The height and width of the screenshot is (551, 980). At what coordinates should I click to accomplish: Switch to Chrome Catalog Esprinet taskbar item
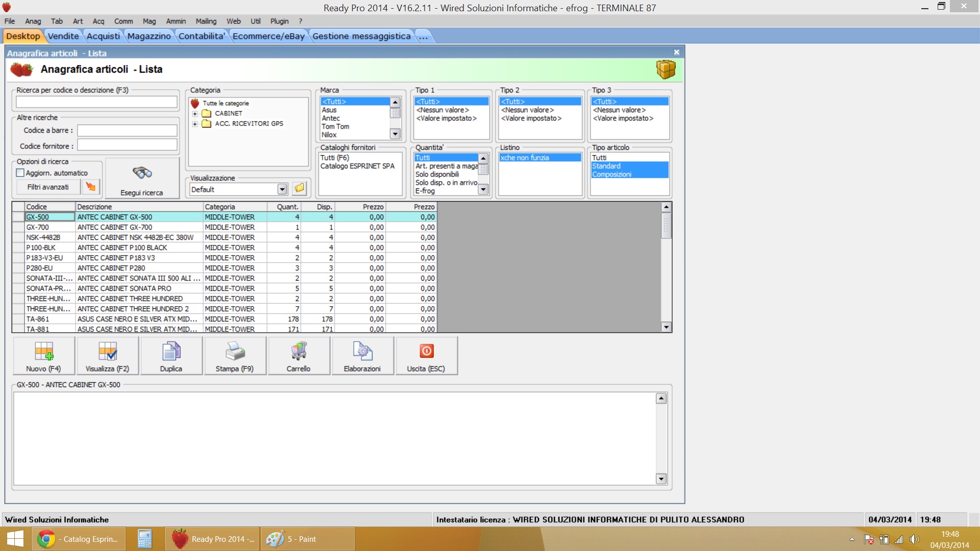point(79,539)
